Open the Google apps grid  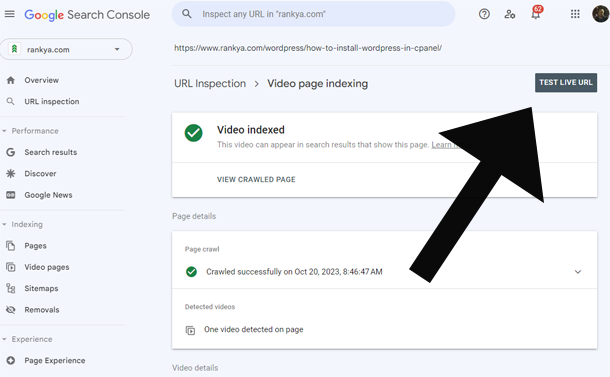click(575, 14)
